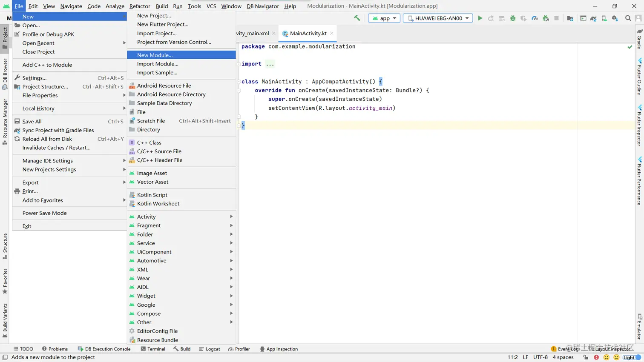Open the Flutter Inspector side panel
The image size is (644, 362).
[639, 126]
